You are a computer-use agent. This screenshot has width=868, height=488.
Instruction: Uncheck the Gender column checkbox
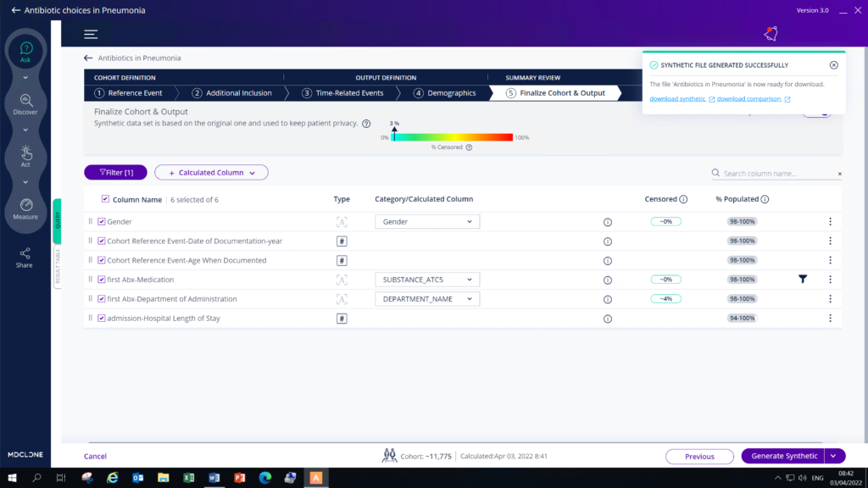coord(102,222)
